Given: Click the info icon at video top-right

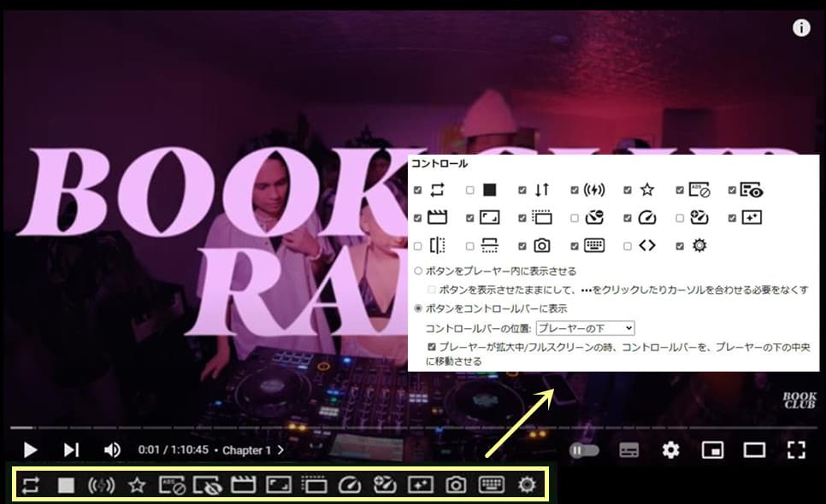Looking at the screenshot, I should click(801, 27).
